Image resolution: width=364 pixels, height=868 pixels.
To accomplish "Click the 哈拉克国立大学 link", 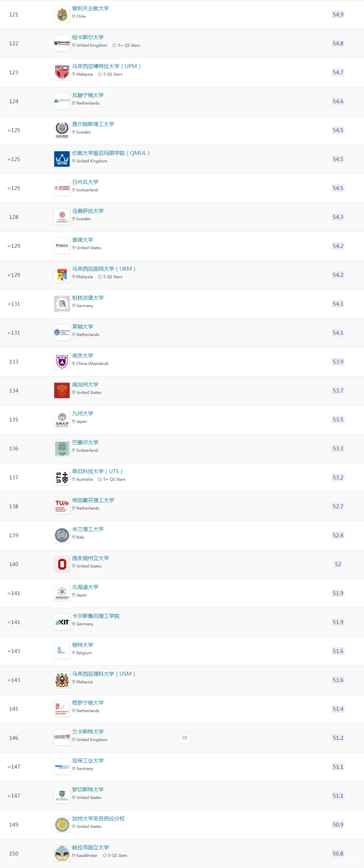I will pyautogui.click(x=90, y=847).
